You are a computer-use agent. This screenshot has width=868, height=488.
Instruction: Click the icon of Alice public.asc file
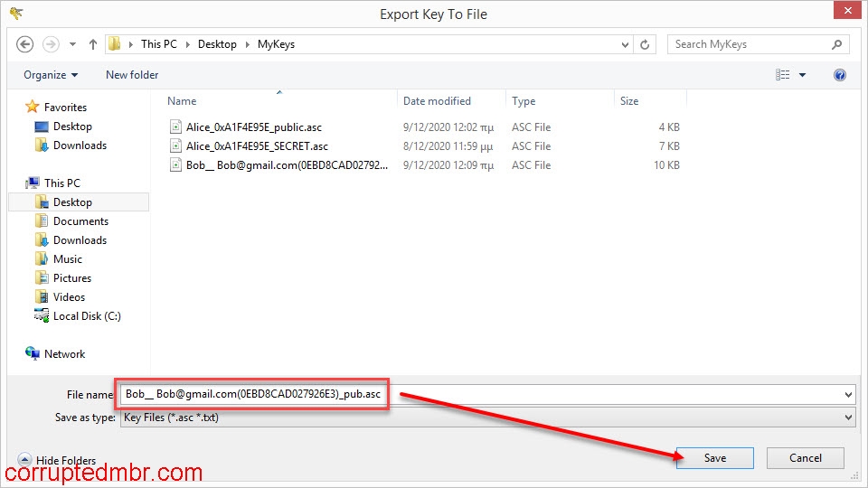pos(175,127)
